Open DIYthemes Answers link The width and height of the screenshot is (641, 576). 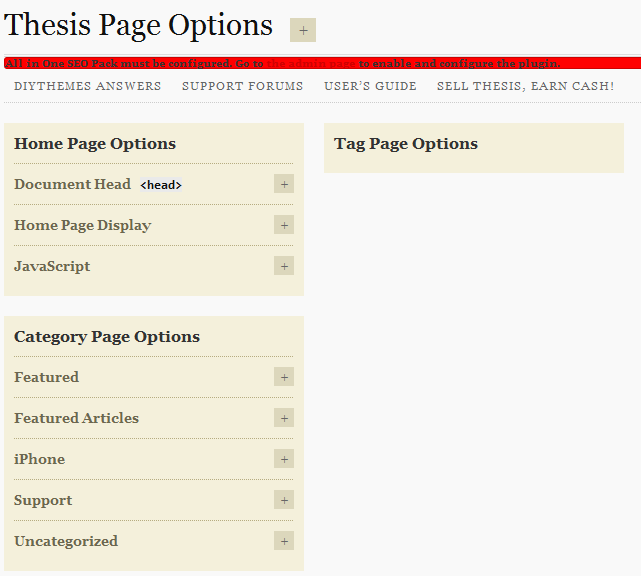(87, 86)
